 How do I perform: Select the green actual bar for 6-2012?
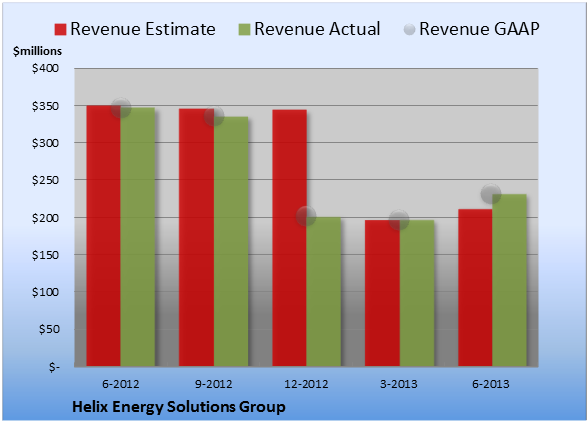(138, 237)
